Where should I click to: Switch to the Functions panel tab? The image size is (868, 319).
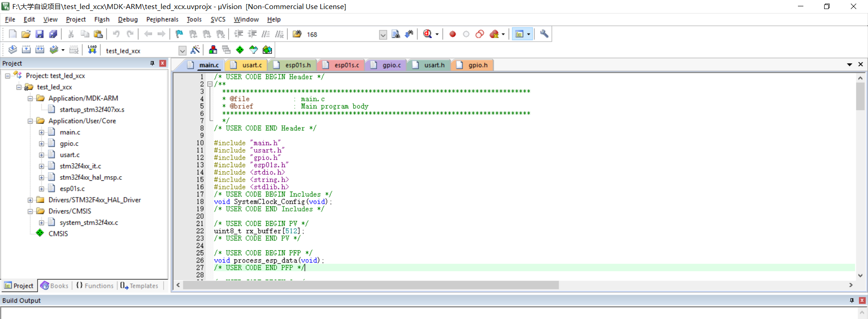[95, 286]
